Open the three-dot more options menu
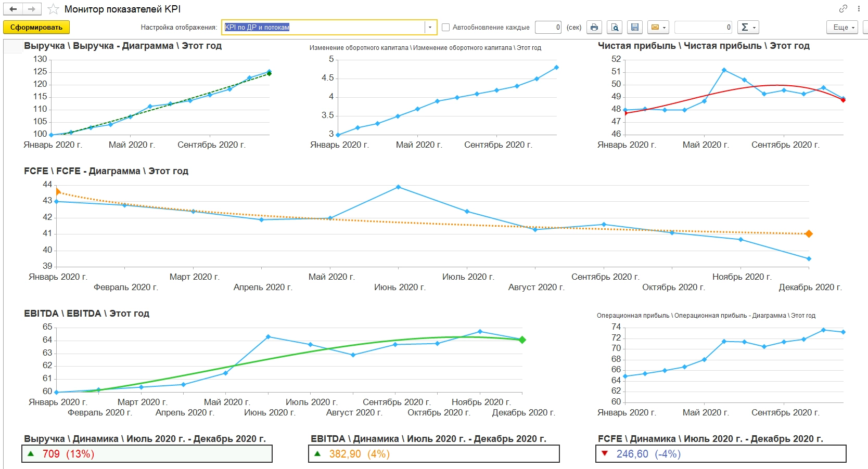The height and width of the screenshot is (469, 868). [859, 8]
